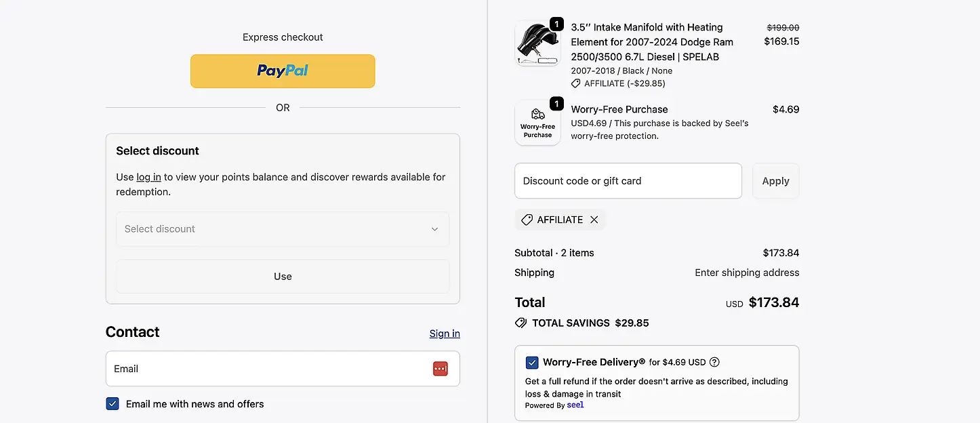Disable Worry-Free Delivery protection
The width and height of the screenshot is (980, 423).
click(532, 362)
